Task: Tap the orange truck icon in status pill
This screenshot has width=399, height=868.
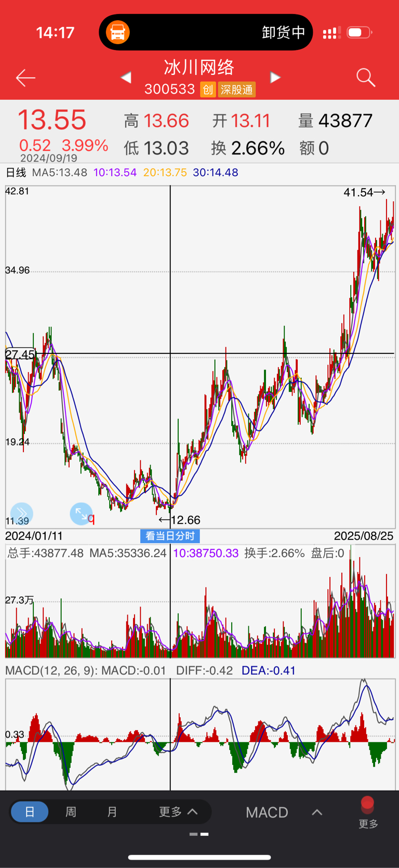Action: [x=118, y=32]
